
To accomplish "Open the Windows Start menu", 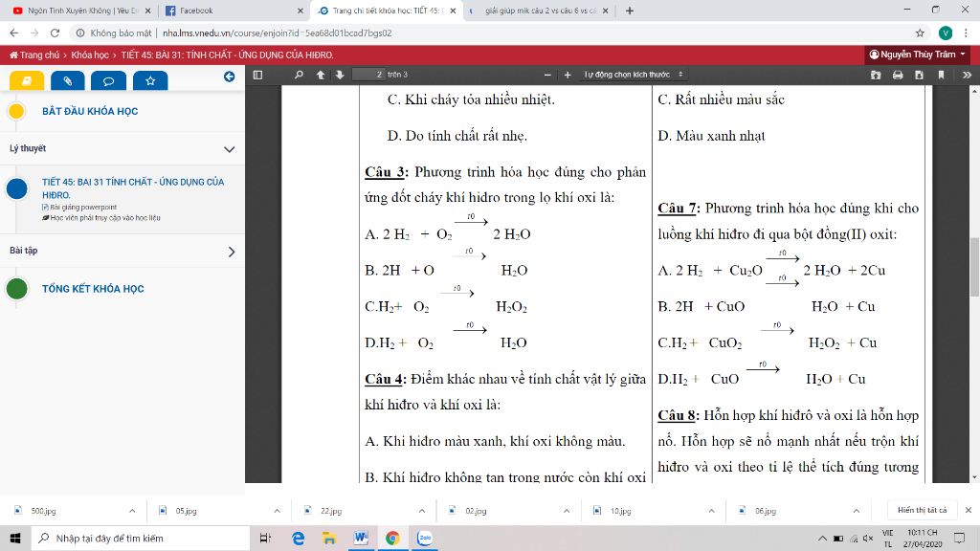I will point(15,538).
